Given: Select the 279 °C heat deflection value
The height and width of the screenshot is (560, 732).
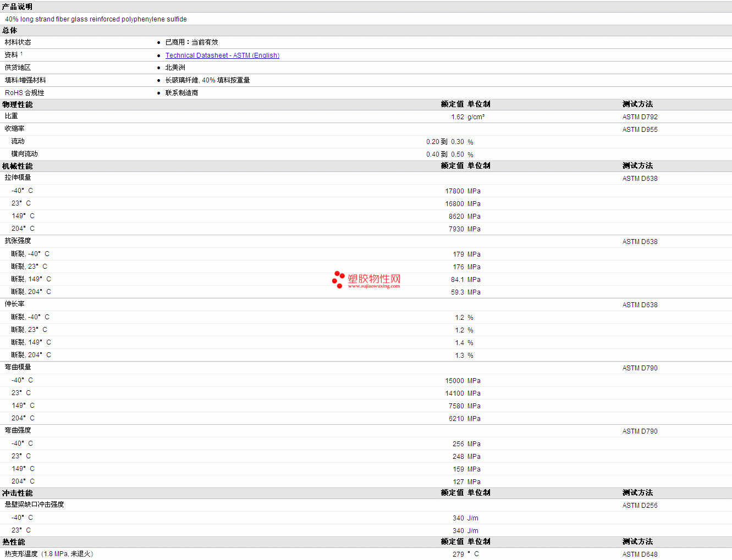Looking at the screenshot, I should pyautogui.click(x=465, y=555).
